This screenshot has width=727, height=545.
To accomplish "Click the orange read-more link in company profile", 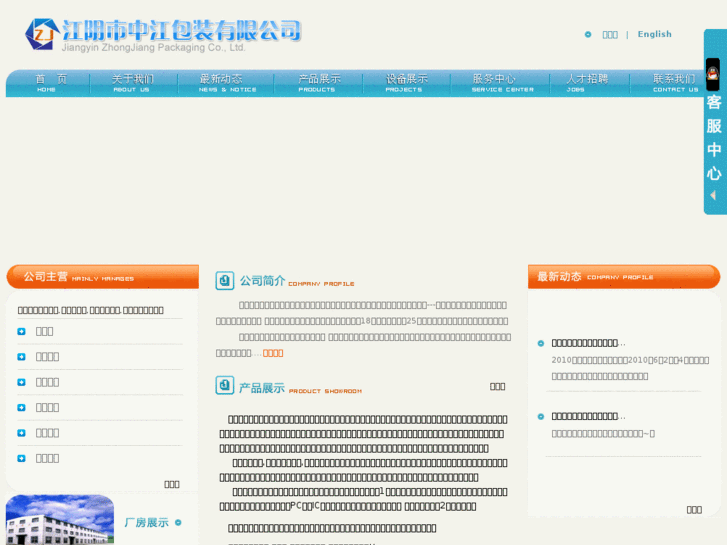I will click(273, 353).
